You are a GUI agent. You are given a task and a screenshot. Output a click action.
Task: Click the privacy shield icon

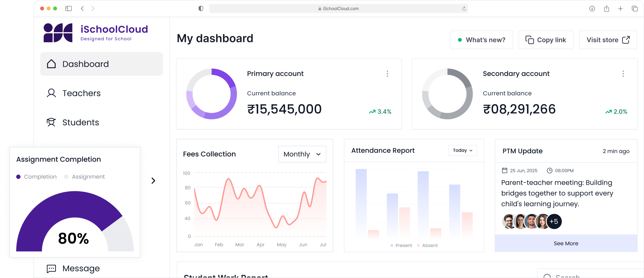pyautogui.click(x=201, y=9)
